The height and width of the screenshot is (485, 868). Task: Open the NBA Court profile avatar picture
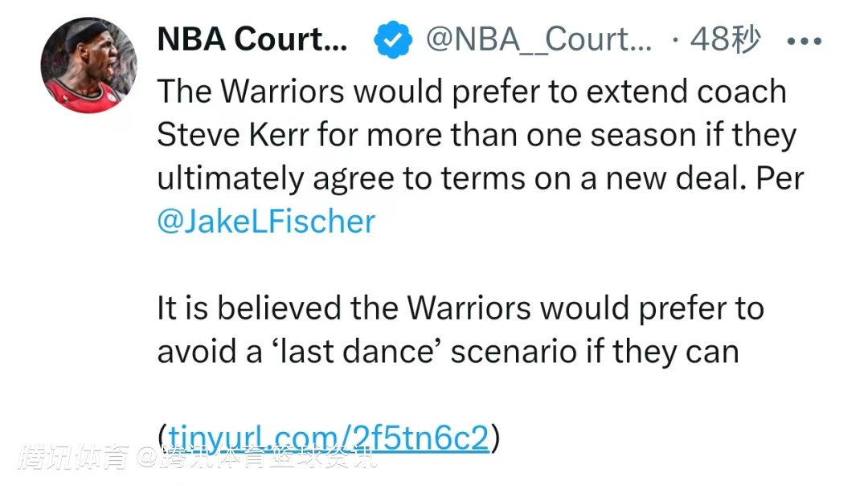point(88,65)
